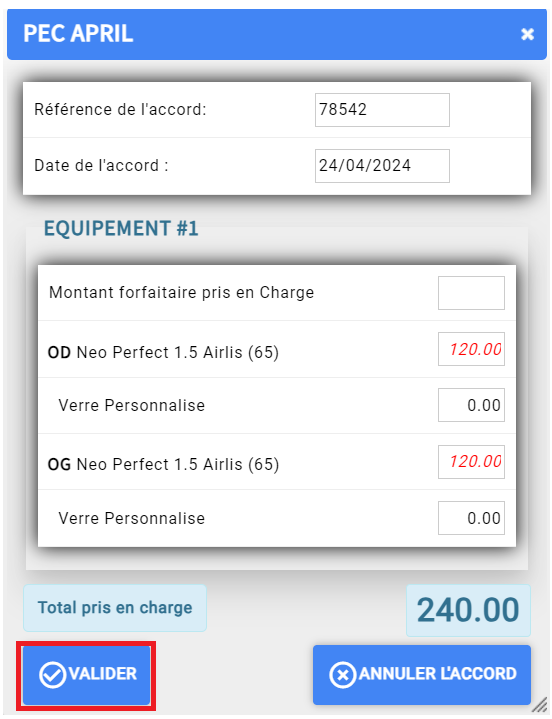Cancel the agreement via Annuler l'accord
This screenshot has height=719, width=552.
(422, 675)
